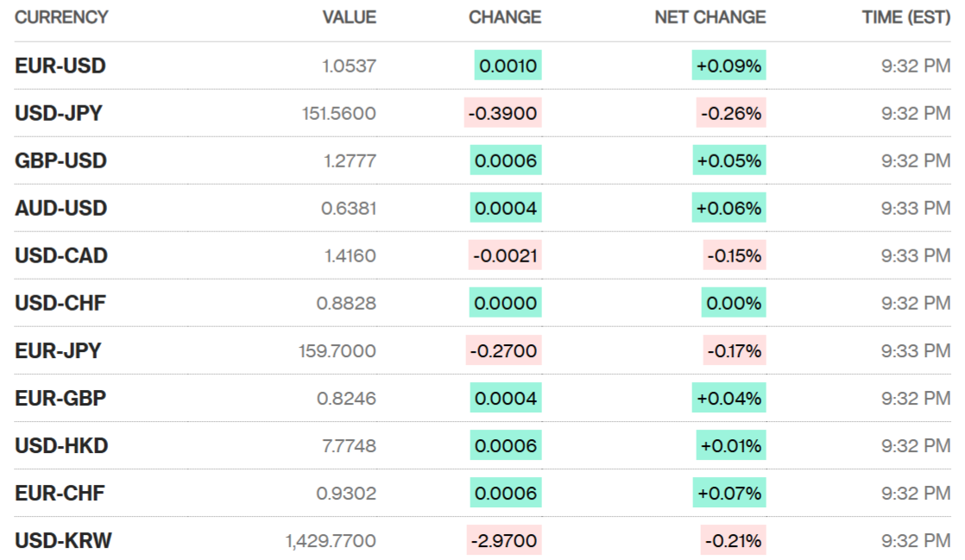Click the red -0.26% net change cell
The image size is (965, 560).
coord(731,113)
